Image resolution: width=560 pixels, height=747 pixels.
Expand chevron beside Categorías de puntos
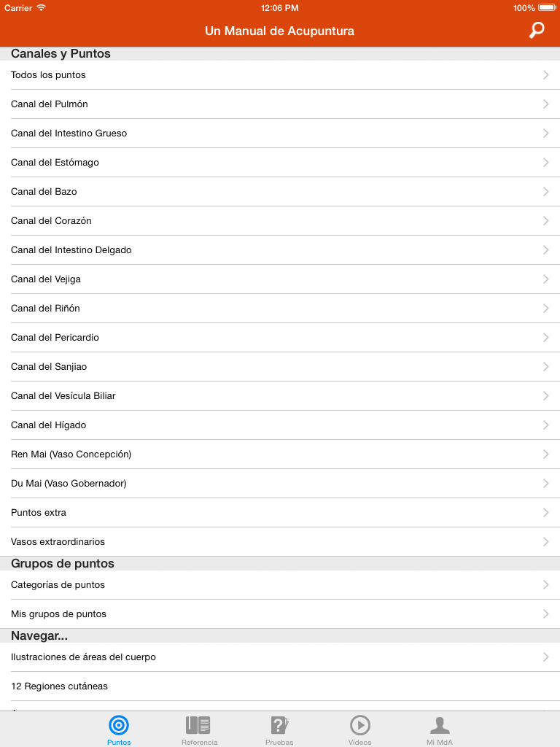[546, 584]
